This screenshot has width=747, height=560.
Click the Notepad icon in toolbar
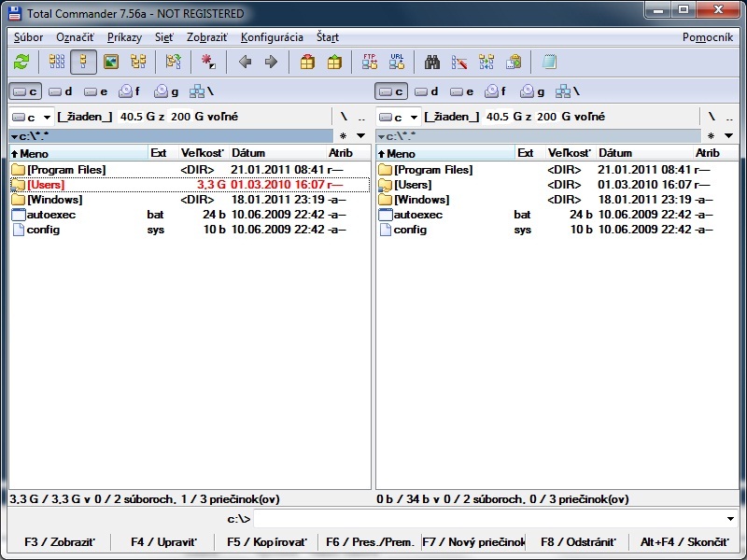(x=549, y=63)
